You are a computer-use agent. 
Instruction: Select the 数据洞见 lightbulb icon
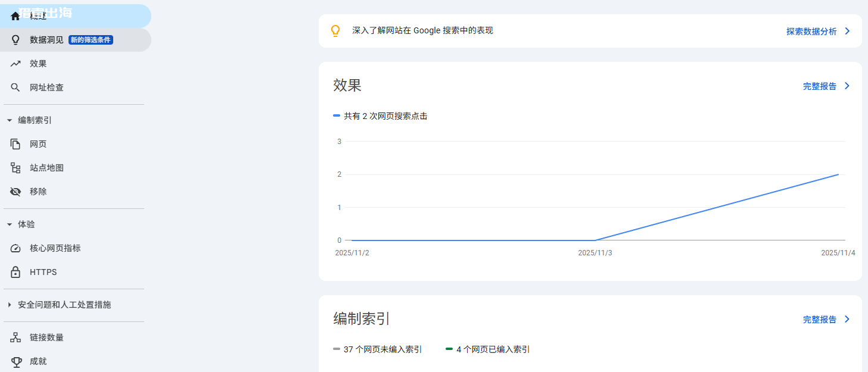15,39
